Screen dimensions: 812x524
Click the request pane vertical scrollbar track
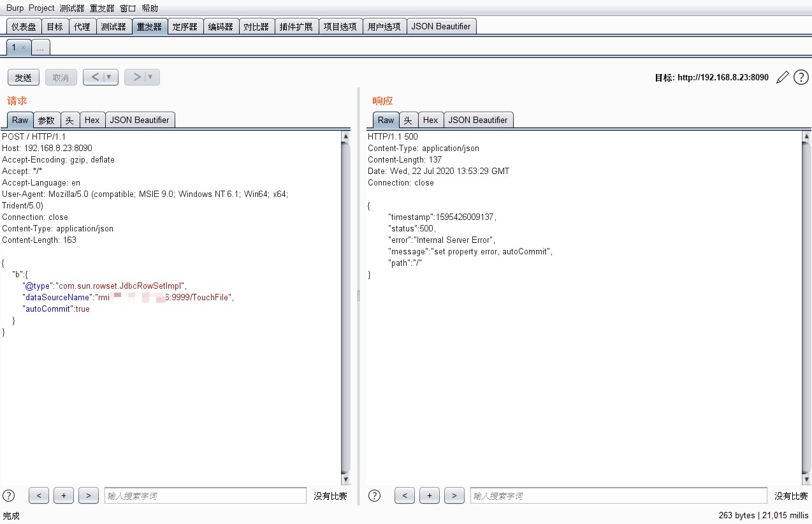[345, 308]
